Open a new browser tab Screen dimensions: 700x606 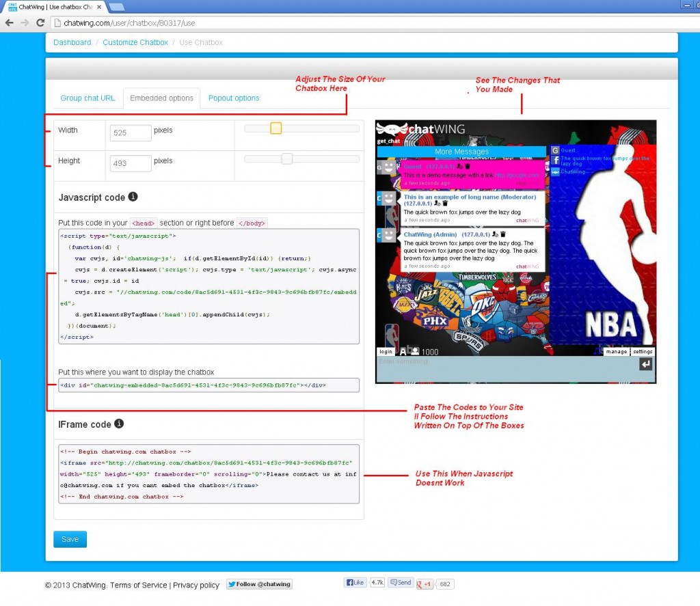click(116, 7)
